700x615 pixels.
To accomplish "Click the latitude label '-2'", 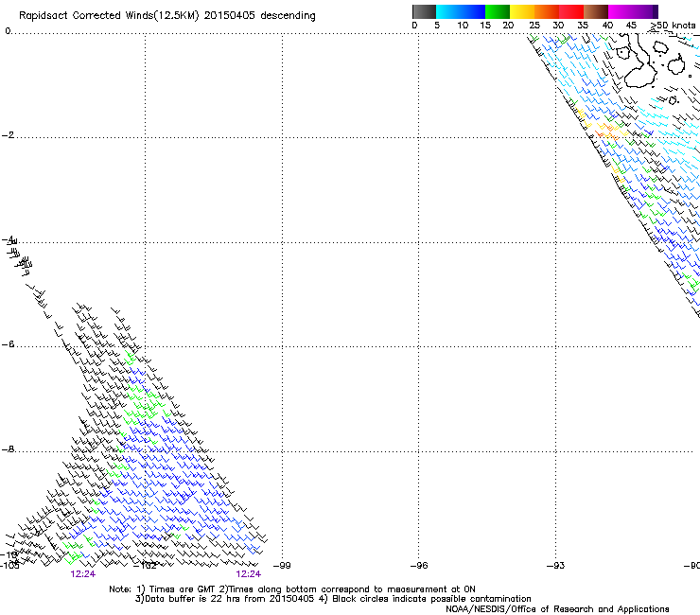I will pos(8,135).
